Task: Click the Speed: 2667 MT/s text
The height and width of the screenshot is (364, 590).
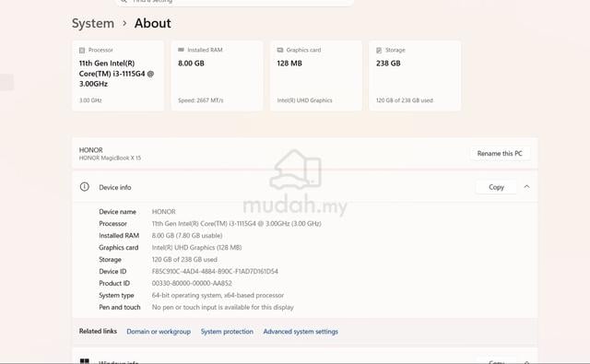Action: tap(201, 100)
